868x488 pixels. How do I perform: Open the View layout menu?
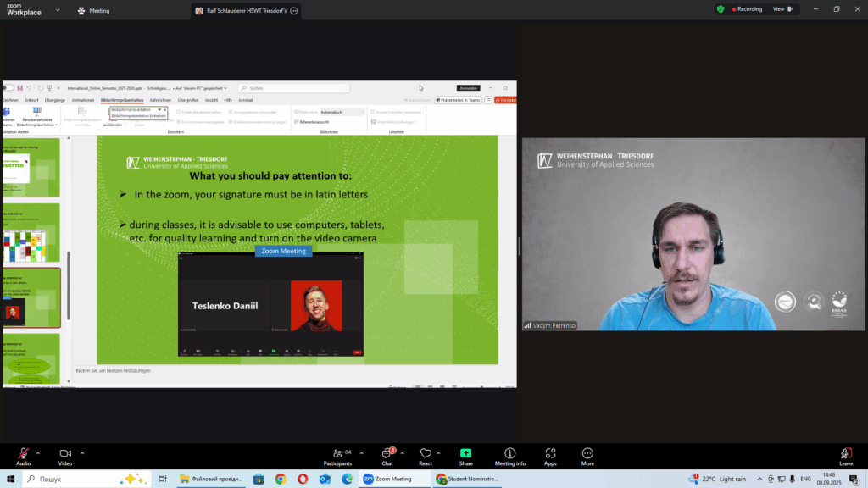tap(781, 9)
